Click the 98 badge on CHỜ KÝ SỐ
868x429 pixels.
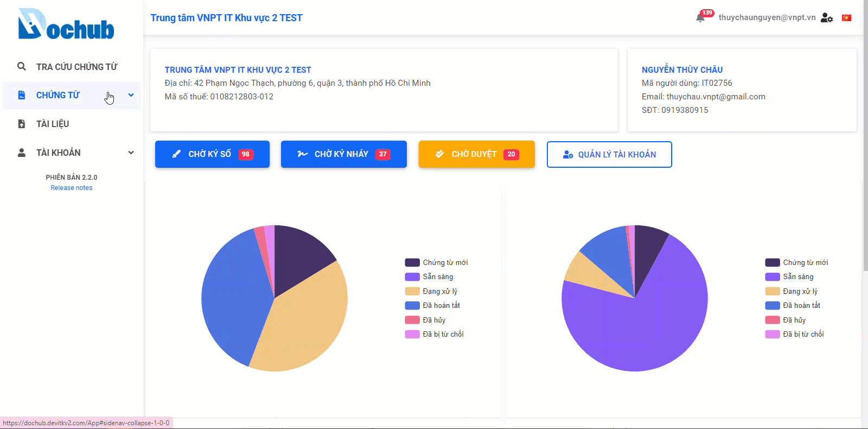click(x=246, y=154)
